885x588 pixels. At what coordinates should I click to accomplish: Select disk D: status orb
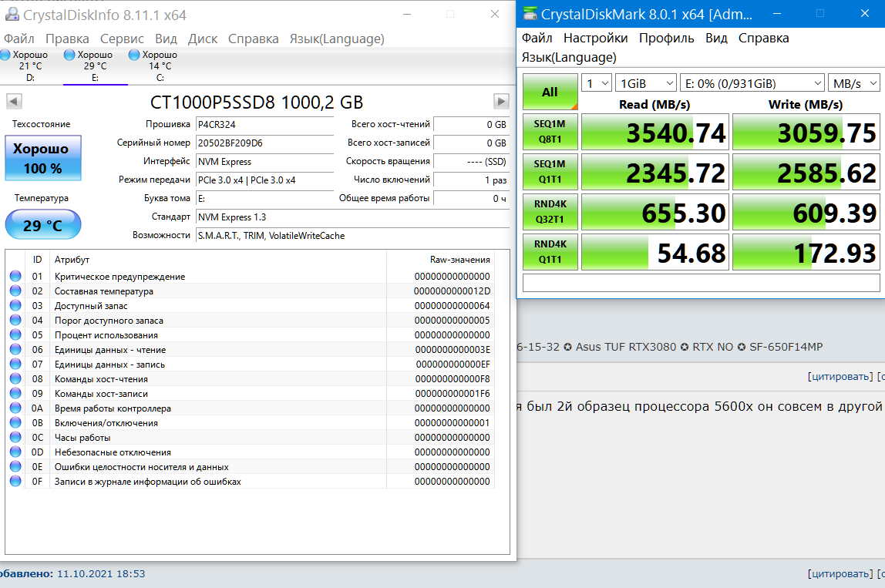pos(5,55)
